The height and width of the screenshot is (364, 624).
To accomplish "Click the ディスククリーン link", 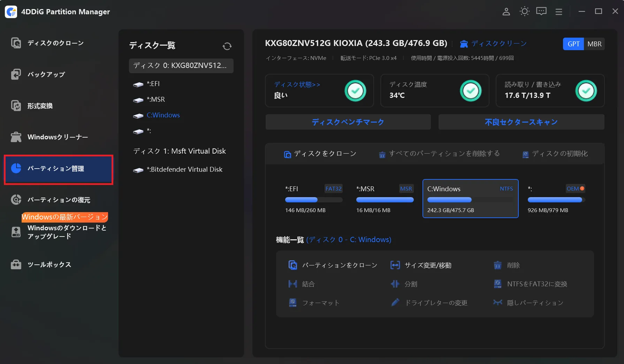I will pyautogui.click(x=493, y=44).
